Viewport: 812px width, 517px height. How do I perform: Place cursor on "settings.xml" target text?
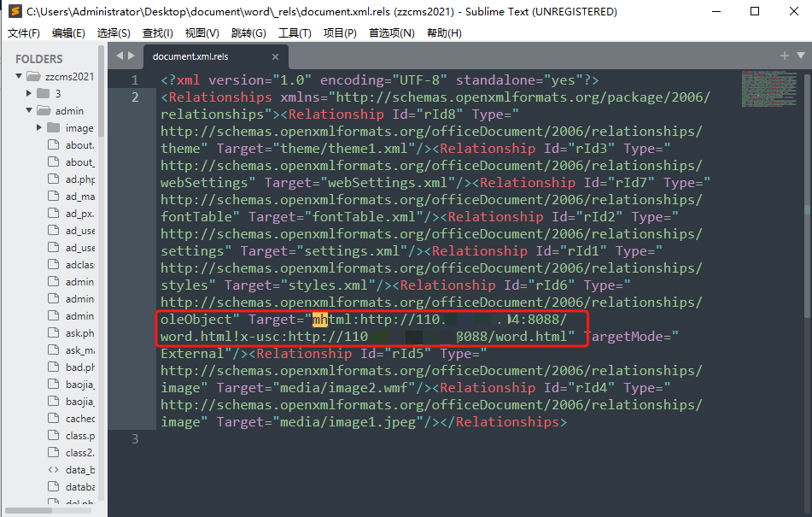(x=352, y=251)
